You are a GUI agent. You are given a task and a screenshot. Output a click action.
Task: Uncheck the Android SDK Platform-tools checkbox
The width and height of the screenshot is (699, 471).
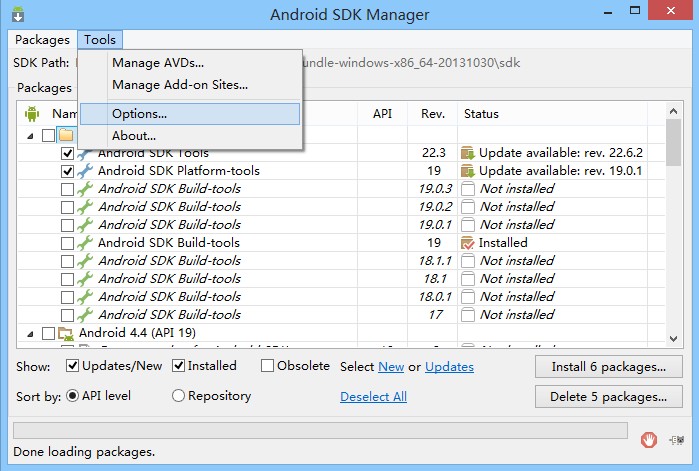(x=67, y=171)
